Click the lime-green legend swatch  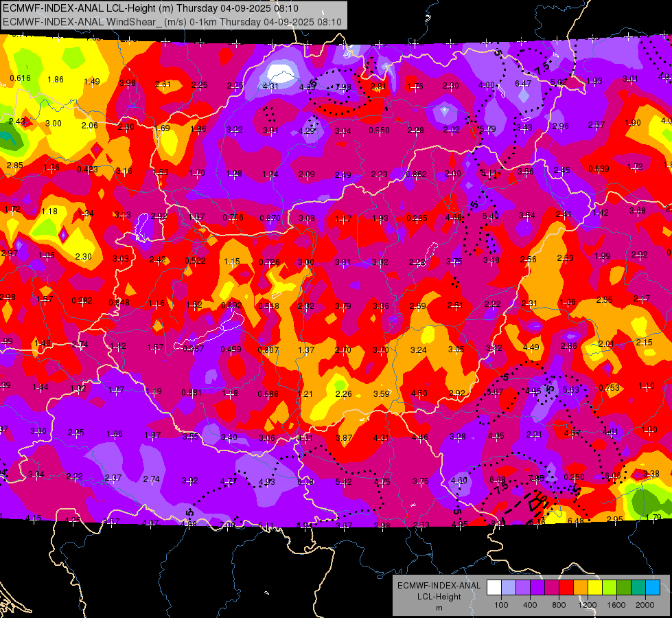(610, 587)
